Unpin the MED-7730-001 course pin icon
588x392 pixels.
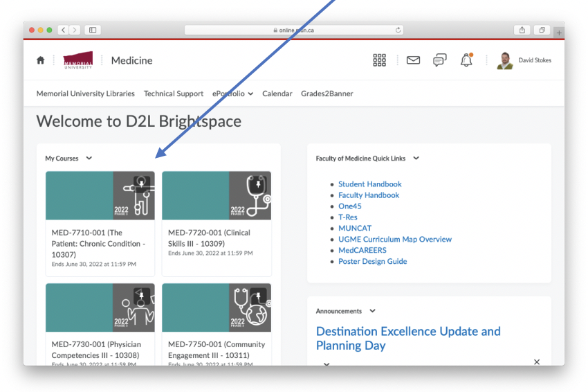click(141, 296)
